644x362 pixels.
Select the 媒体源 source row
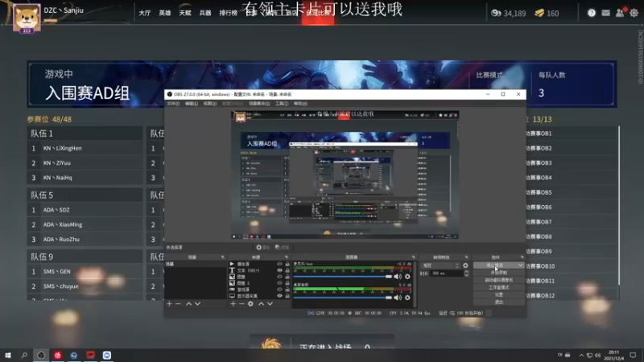[258, 264]
